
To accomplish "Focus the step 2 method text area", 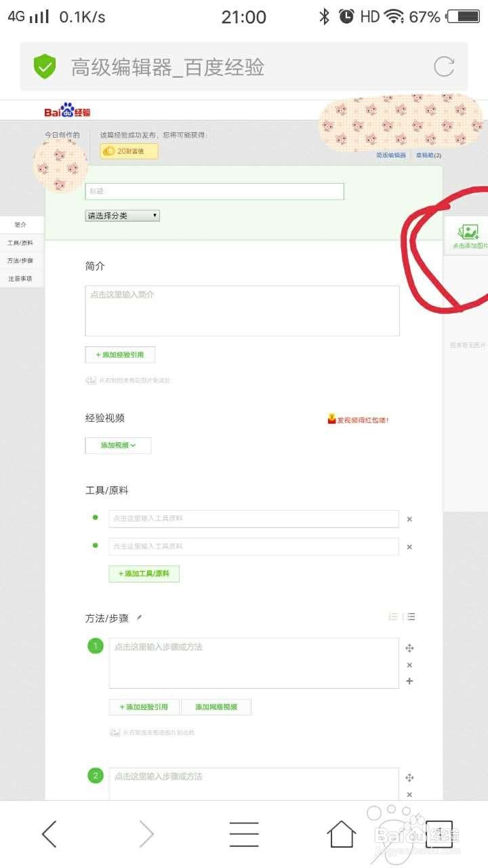I will 253,784.
